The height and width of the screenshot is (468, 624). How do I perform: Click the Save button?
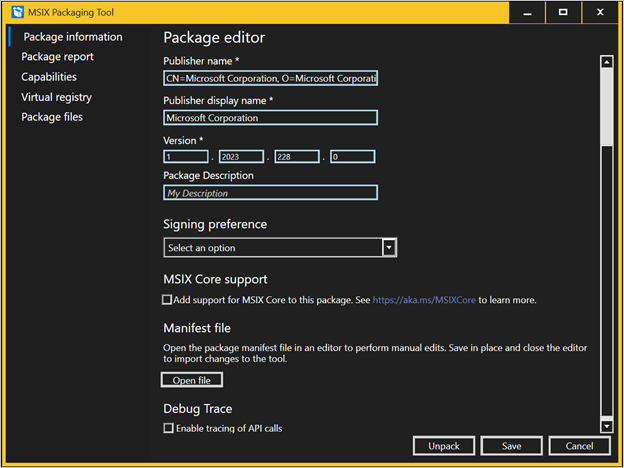coord(511,446)
